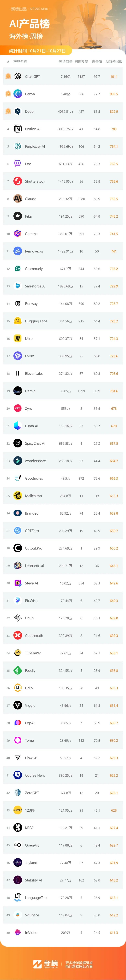The width and height of the screenshot is (126, 980).
Task: Click the 周访问量 column header
Action: (65, 62)
